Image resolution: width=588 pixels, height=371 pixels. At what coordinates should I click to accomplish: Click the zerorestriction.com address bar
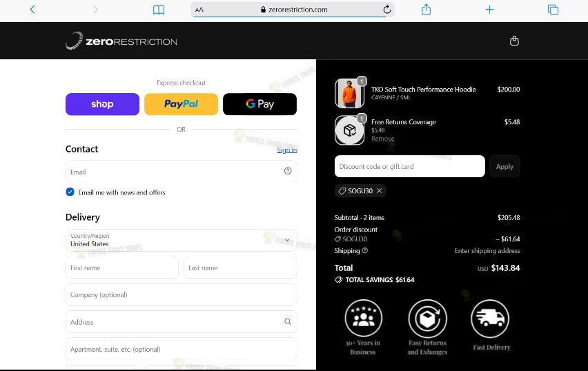tap(293, 10)
